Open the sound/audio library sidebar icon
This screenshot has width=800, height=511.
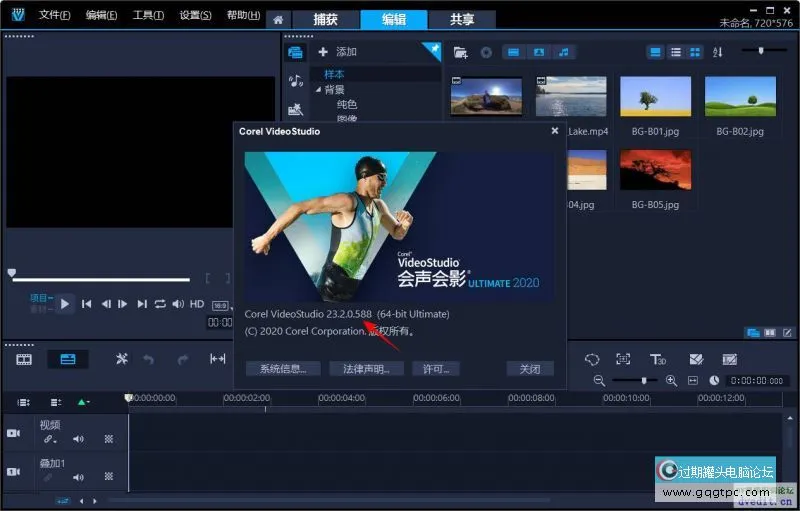coord(295,81)
